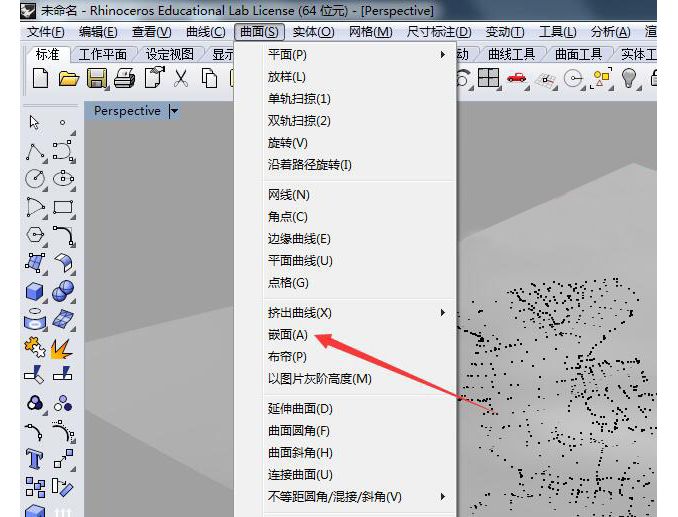Viewport: 678px width, 517px height.
Task: Switch to the 工作平面 toolbar tab
Action: click(x=102, y=54)
